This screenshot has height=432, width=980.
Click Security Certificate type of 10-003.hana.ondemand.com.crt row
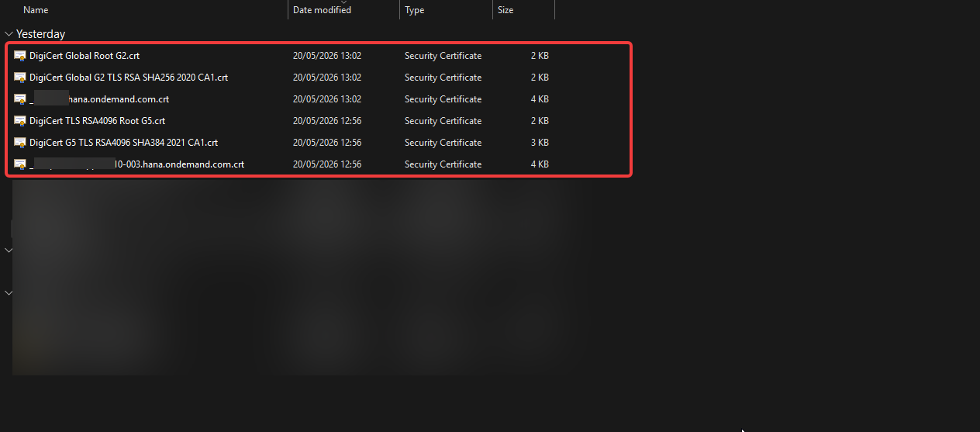click(443, 164)
